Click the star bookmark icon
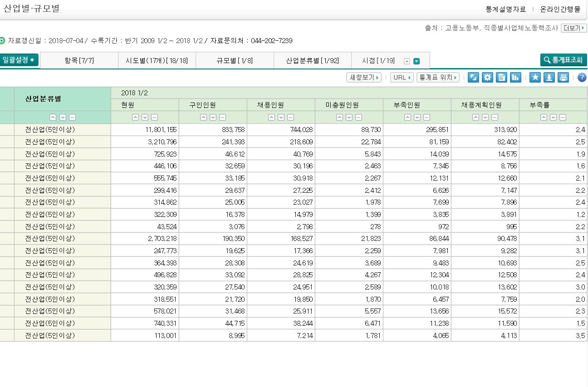The width and height of the screenshot is (588, 387). [535, 78]
